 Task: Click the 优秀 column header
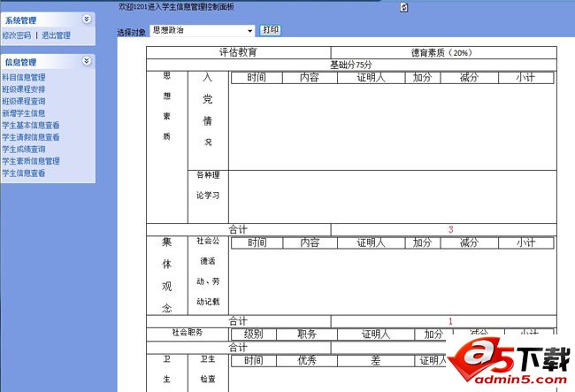pyautogui.click(x=307, y=360)
